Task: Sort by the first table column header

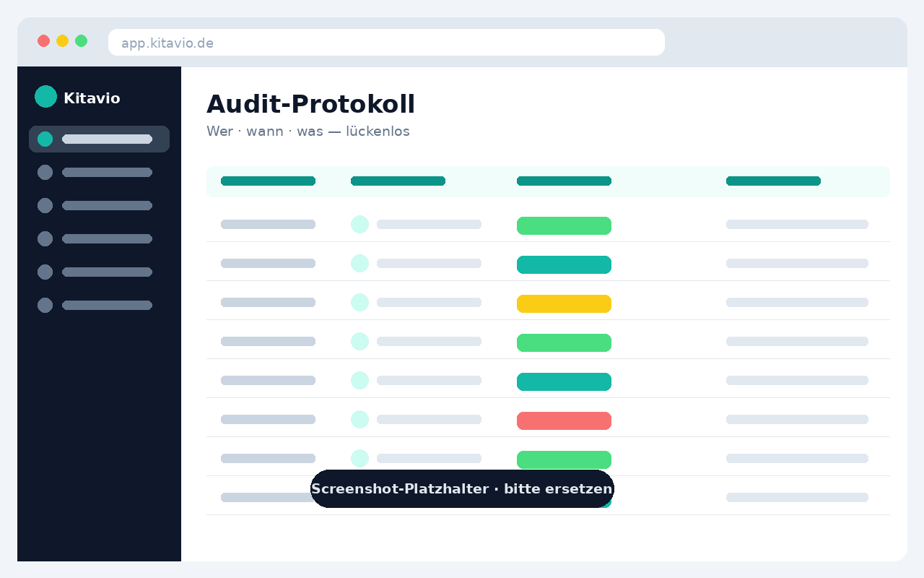Action: point(268,181)
